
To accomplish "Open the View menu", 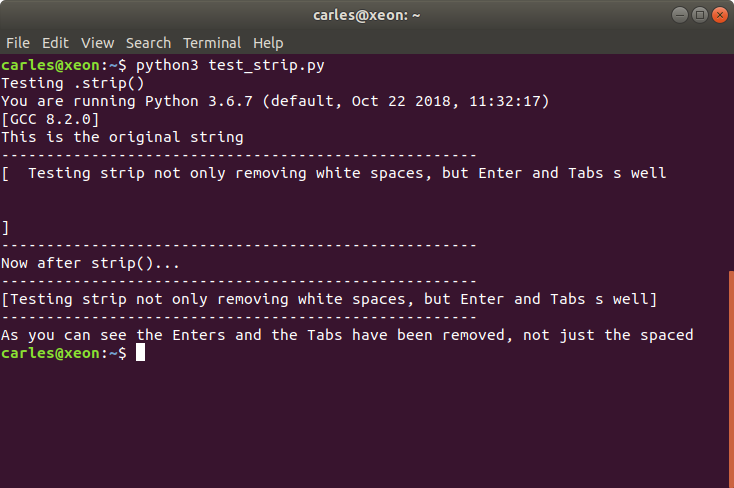I will tap(97, 43).
